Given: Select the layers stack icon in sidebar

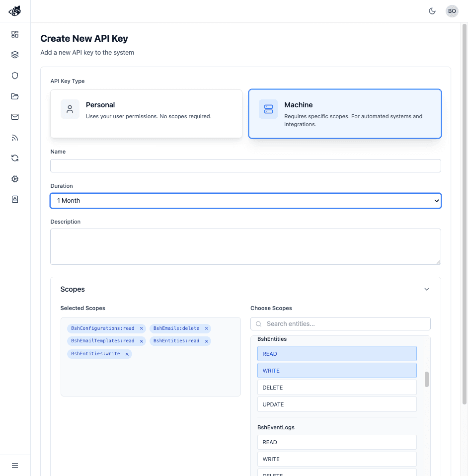Looking at the screenshot, I should pyautogui.click(x=15, y=55).
